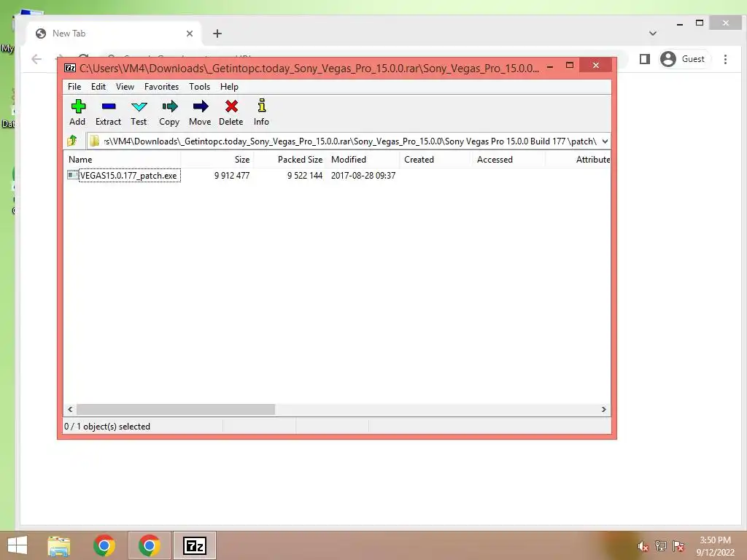Screen dimensions: 747x560
Task: Sort by Modified column header
Action: point(363,160)
